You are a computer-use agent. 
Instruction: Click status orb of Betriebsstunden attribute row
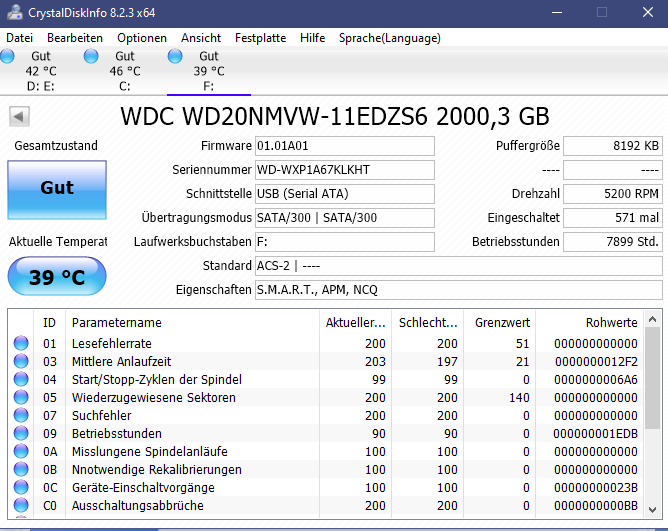pyautogui.click(x=21, y=433)
